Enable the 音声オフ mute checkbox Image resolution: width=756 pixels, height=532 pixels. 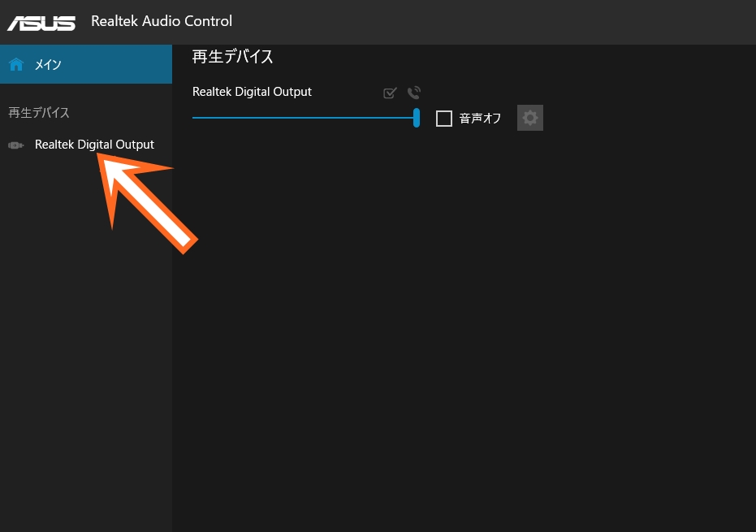tap(444, 119)
